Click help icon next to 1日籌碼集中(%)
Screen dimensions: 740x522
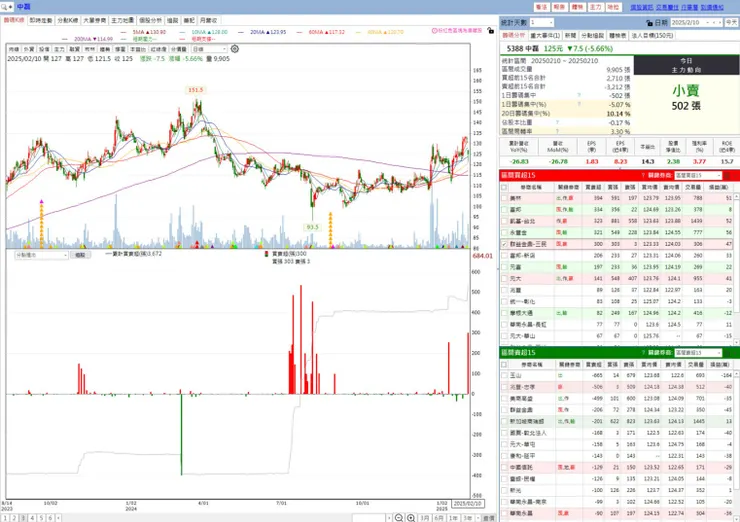579,104
